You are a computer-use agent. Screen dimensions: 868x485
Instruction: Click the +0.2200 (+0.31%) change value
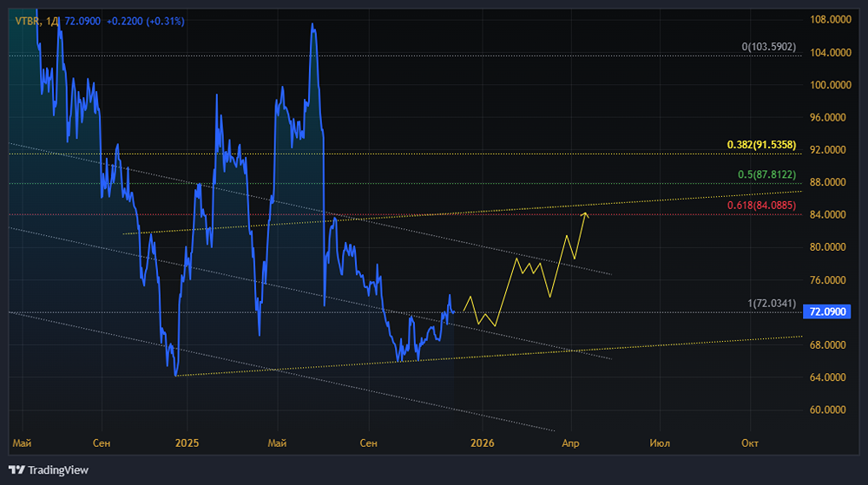click(x=146, y=22)
